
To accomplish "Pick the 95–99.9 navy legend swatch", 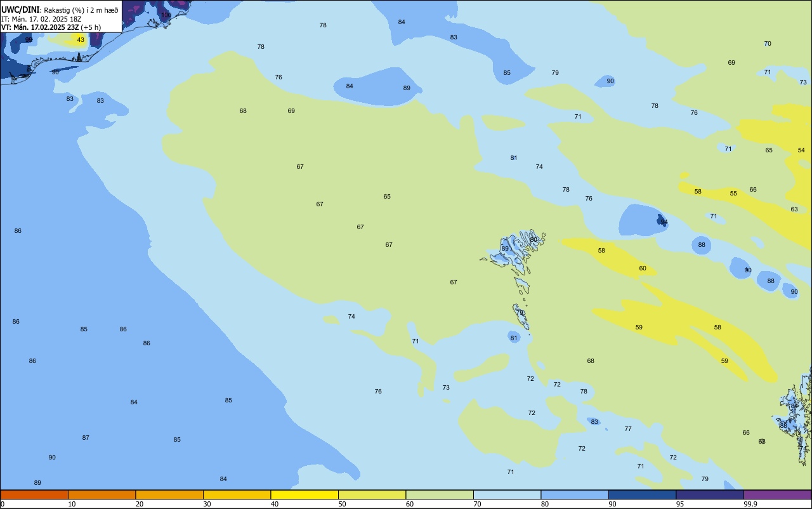I will [710, 494].
